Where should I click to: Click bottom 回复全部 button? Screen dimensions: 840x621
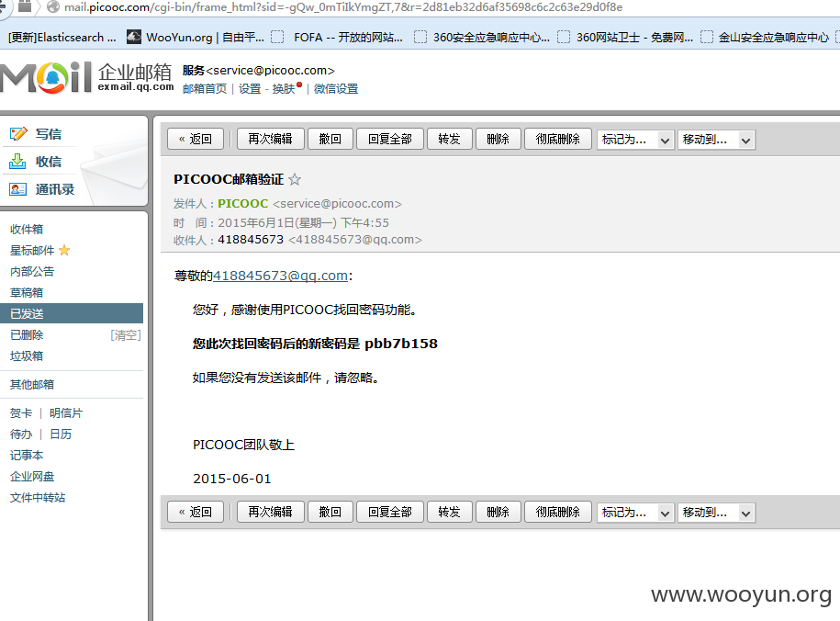click(390, 512)
